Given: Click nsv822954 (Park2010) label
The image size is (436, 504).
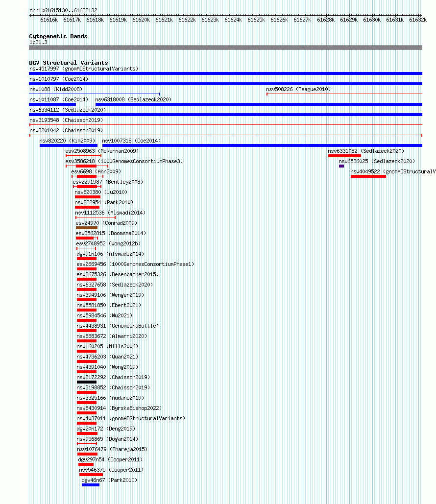Looking at the screenshot, I should coord(104,202).
